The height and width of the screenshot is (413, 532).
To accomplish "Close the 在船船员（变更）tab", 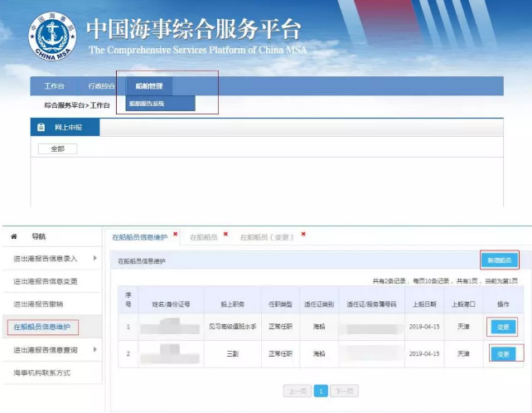I will tap(303, 234).
